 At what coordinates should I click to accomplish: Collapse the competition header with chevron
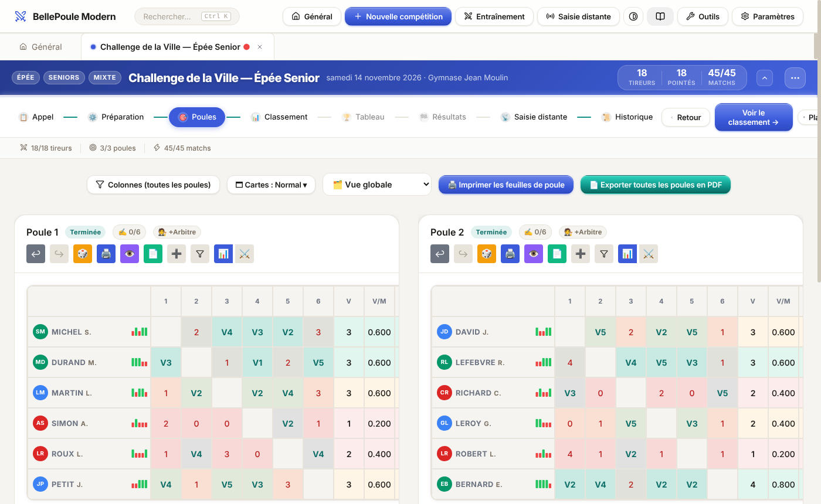[765, 77]
